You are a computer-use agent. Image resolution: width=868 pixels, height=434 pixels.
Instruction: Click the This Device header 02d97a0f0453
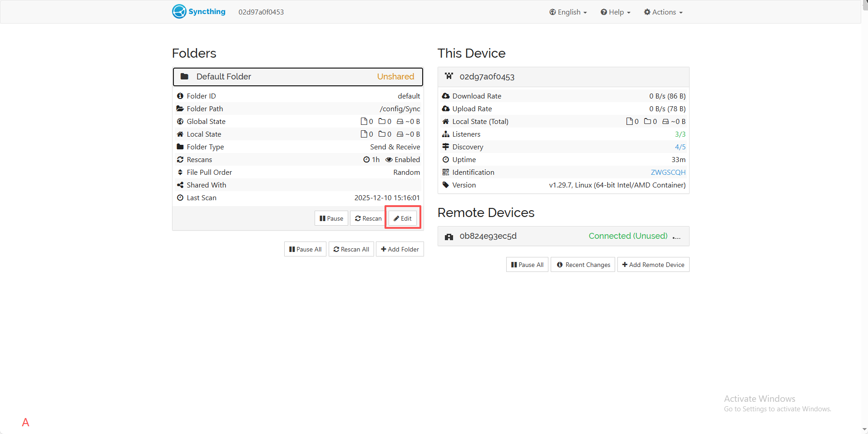[563, 77]
